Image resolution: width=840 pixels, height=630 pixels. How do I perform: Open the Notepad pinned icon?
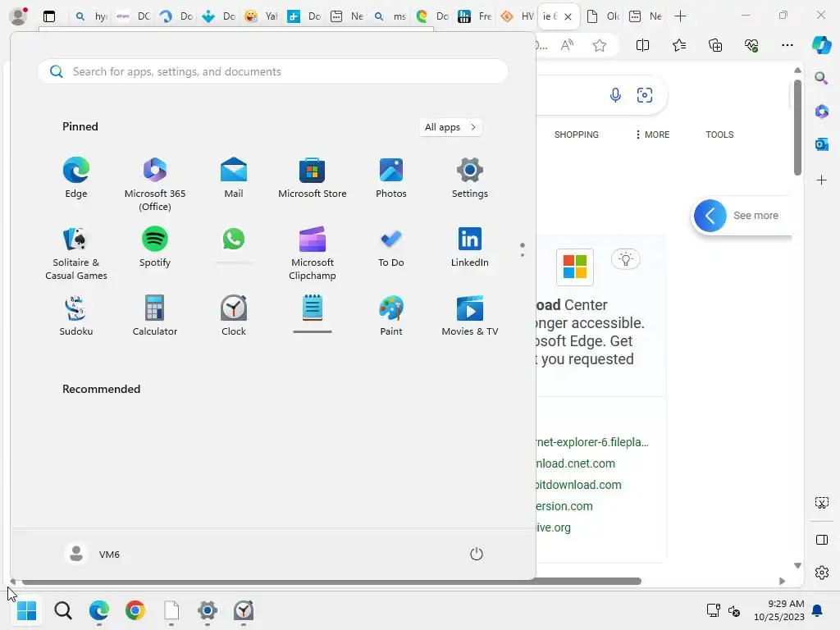tap(313, 308)
